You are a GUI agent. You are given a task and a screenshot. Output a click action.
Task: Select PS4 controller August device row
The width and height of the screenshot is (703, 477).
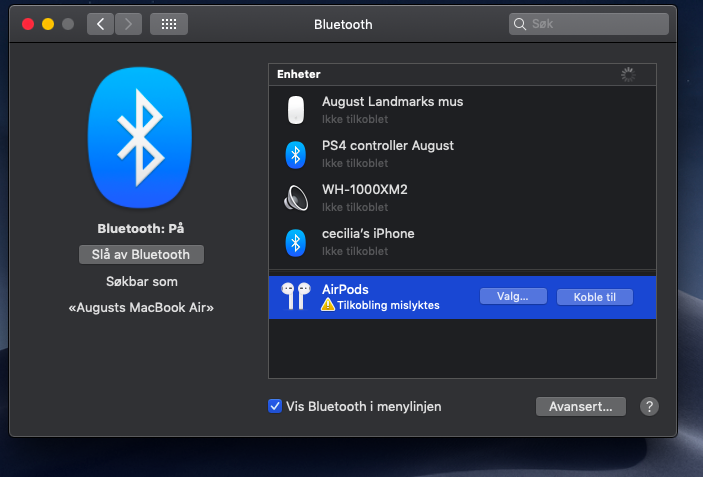coord(462,154)
